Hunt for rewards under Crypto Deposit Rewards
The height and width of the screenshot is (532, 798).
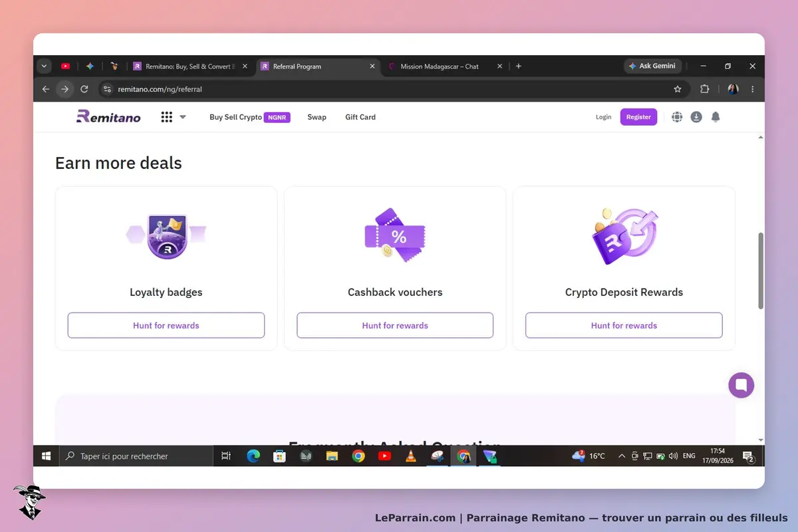tap(624, 325)
